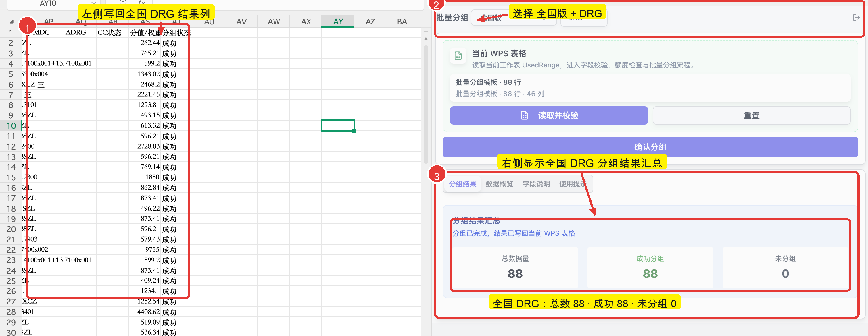Screen dimensions: 868x336
Task: Open the 全国版 region version dropdown
Action: (513, 18)
